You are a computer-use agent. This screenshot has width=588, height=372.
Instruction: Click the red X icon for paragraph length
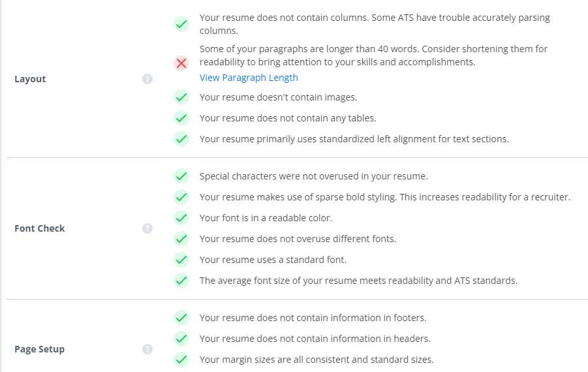[181, 63]
